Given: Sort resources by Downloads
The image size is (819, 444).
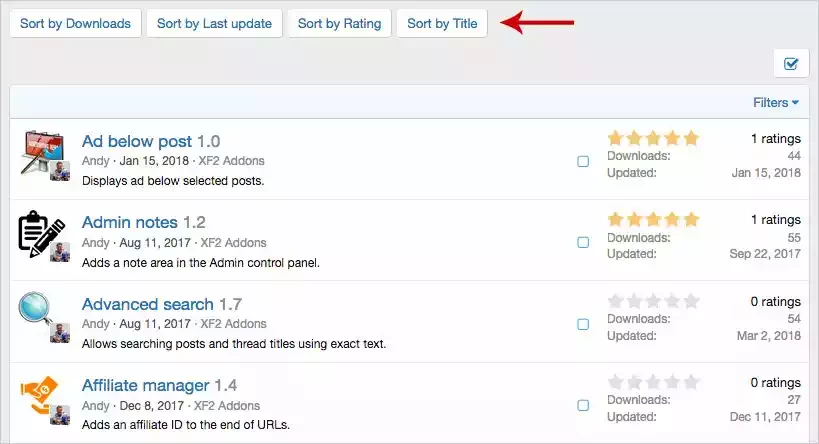Looking at the screenshot, I should pyautogui.click(x=75, y=24).
